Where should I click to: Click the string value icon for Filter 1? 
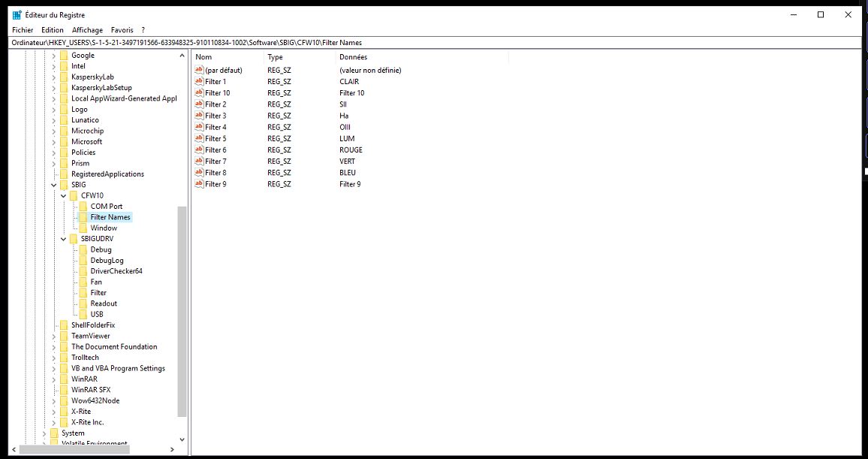coord(199,81)
